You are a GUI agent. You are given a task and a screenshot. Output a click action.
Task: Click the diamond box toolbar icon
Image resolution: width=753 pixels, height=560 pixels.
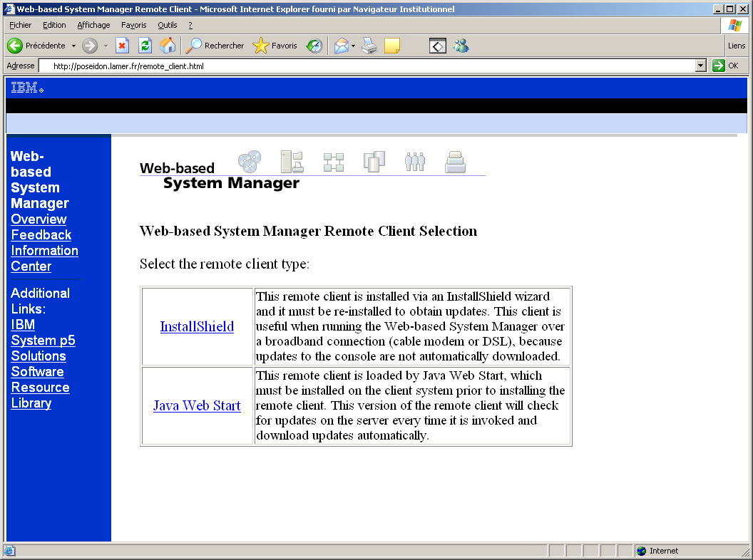[438, 46]
